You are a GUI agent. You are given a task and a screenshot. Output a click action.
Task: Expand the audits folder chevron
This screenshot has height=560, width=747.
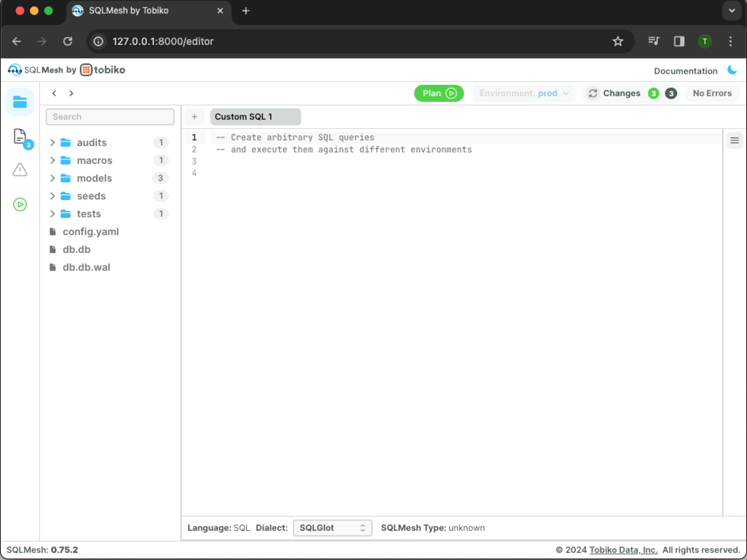(x=53, y=142)
